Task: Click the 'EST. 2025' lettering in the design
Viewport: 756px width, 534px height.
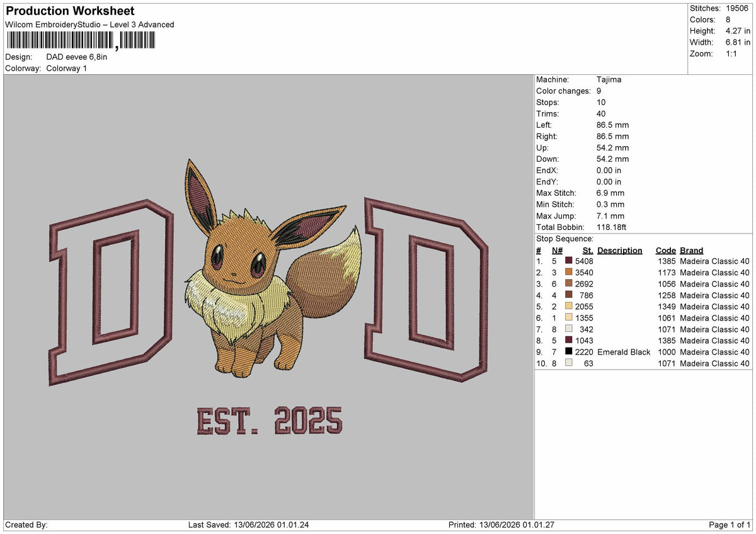Action: 270,421
